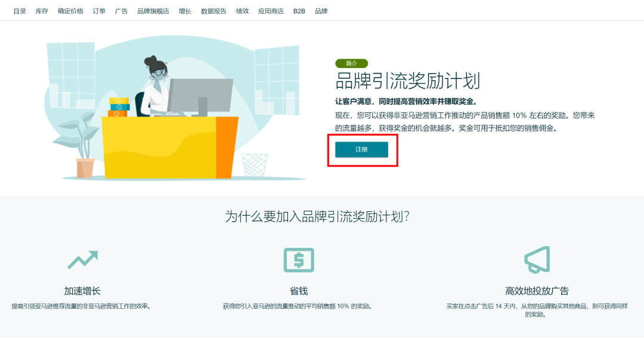
Task: Open the 品牌 menu
Action: click(x=321, y=11)
